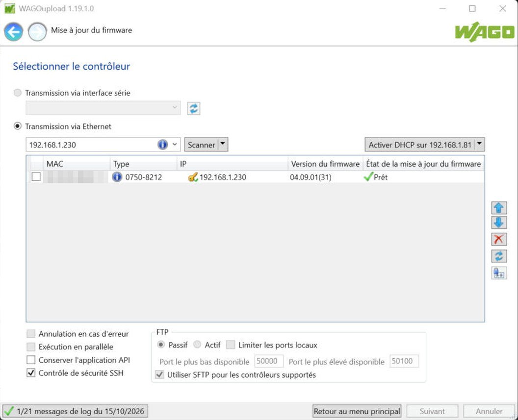Click the WAGOupload app icon in title bar

click(10, 9)
